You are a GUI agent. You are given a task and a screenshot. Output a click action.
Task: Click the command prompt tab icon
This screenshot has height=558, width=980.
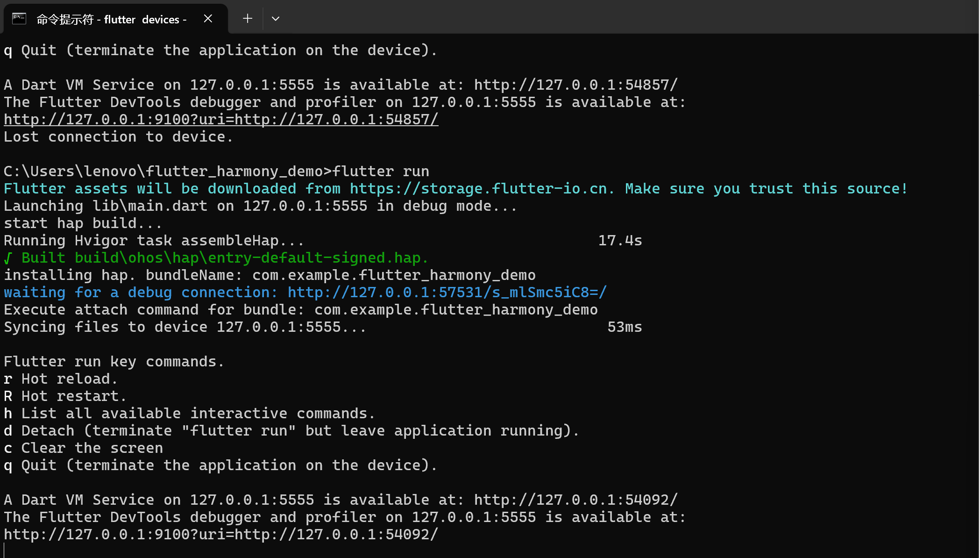(x=19, y=19)
